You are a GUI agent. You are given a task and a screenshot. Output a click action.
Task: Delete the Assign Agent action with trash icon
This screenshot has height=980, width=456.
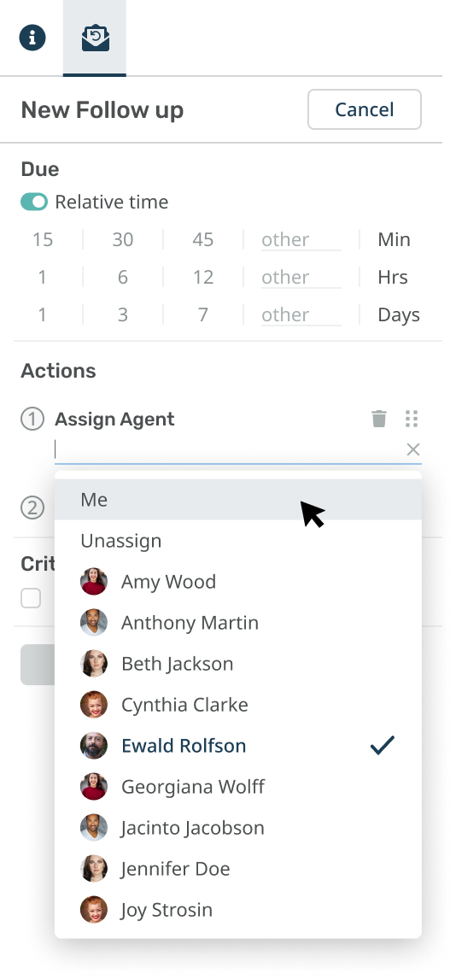(x=378, y=419)
